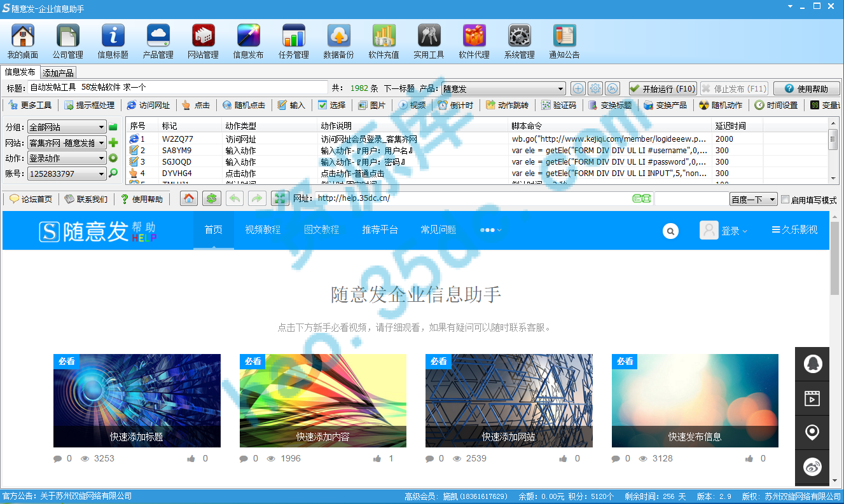Click the browser refresh icon button

coord(212,198)
